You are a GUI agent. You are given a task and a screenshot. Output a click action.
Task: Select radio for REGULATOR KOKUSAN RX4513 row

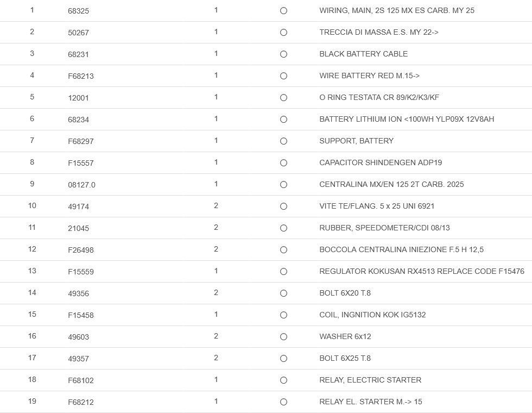283,272
